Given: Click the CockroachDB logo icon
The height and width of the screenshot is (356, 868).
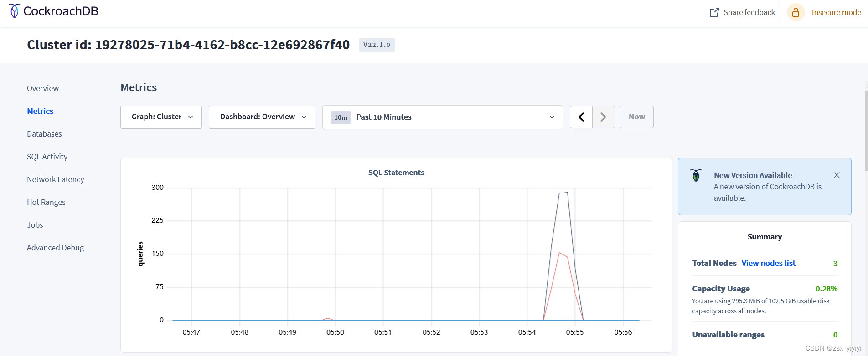Looking at the screenshot, I should [x=15, y=11].
